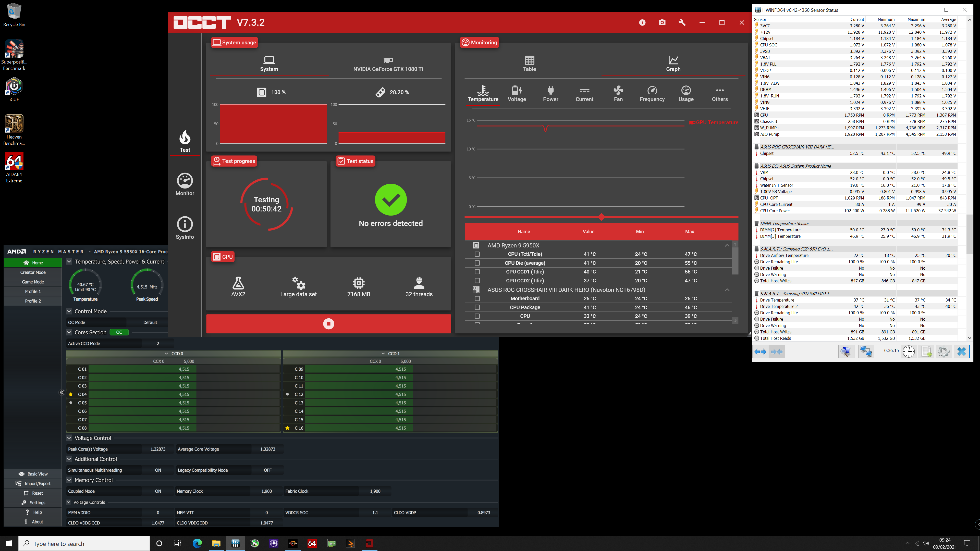Viewport: 980px width, 551px height.
Task: Collapse Voltage Control section
Action: pyautogui.click(x=69, y=438)
